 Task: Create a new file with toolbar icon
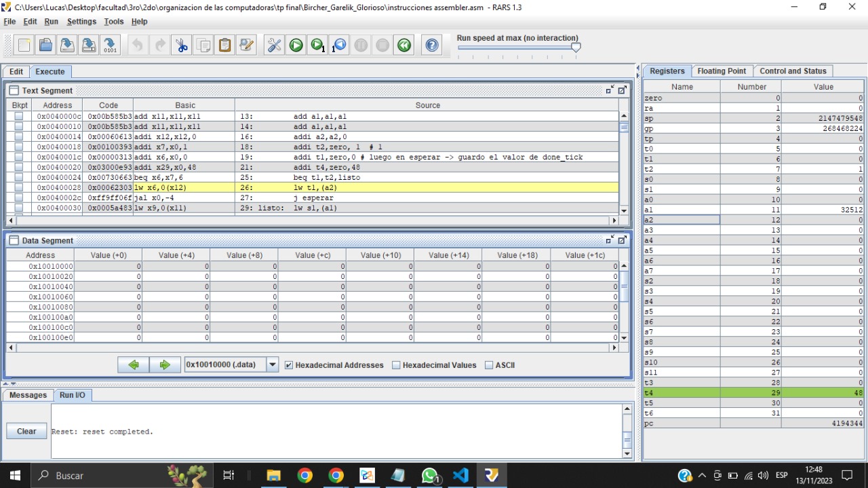24,45
